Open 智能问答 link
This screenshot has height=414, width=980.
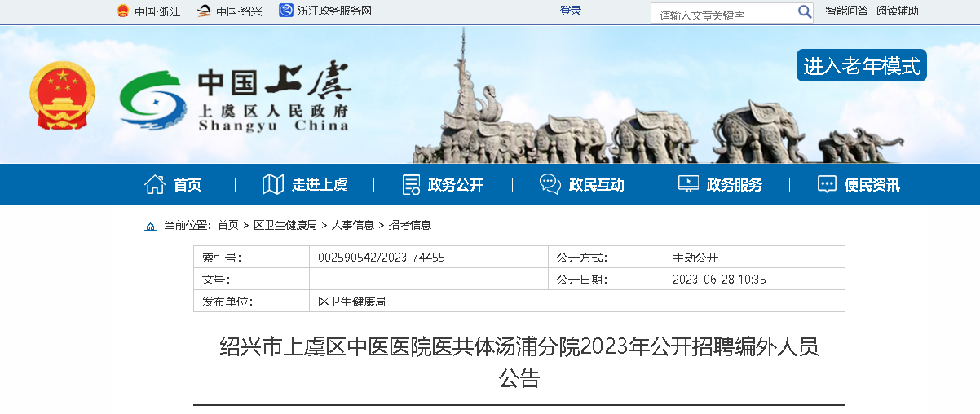846,11
